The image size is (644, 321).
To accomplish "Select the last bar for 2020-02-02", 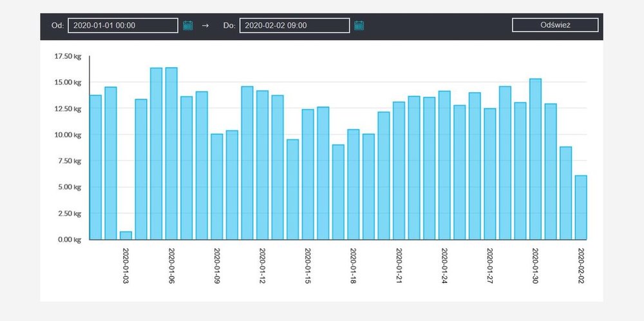I will [581, 207].
